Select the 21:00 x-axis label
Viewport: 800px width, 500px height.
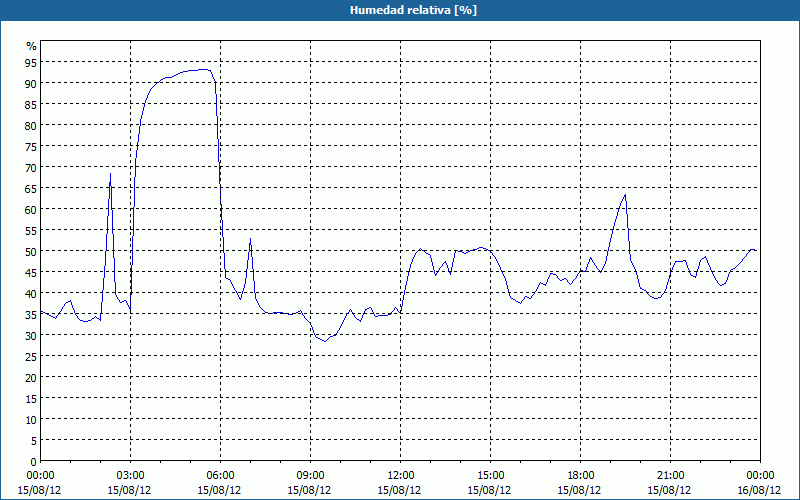(670, 476)
